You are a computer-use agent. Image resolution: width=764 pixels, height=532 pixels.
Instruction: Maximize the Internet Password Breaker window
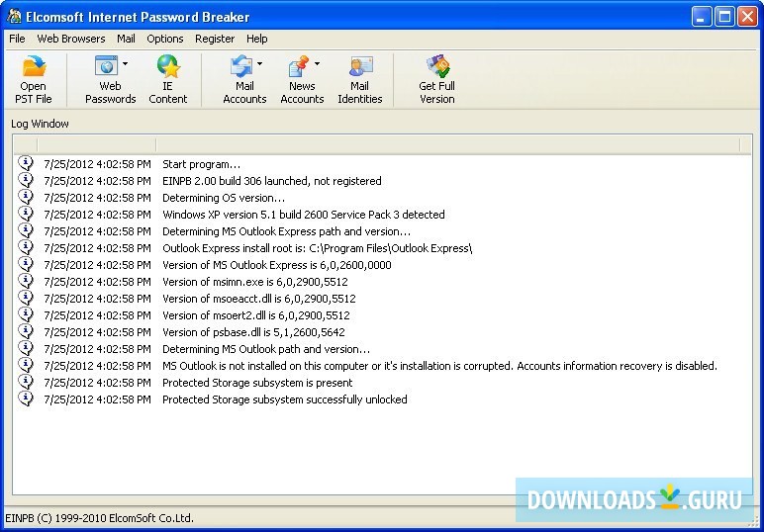724,17
